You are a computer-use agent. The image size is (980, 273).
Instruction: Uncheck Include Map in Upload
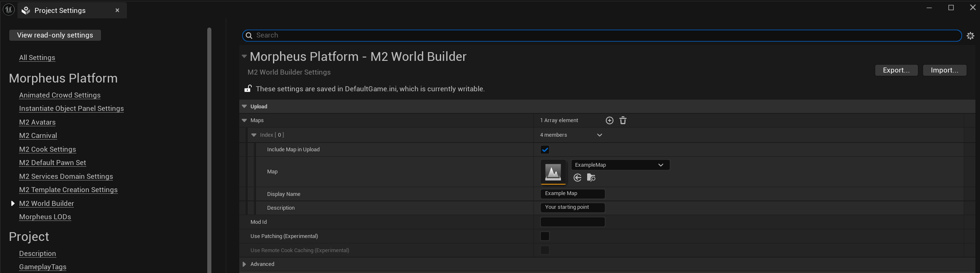tap(545, 150)
